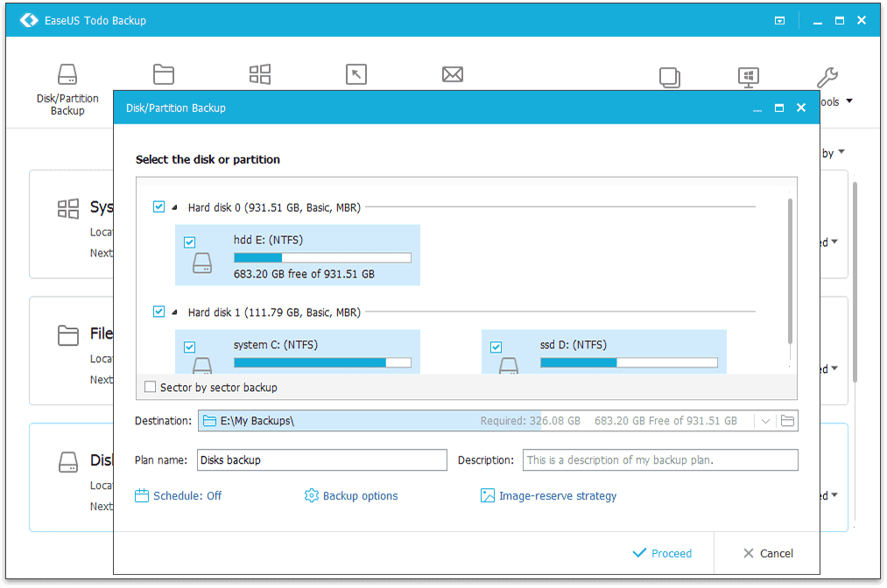Open the Disk backup card dropdown arrow
887x588 pixels.
pos(834,495)
